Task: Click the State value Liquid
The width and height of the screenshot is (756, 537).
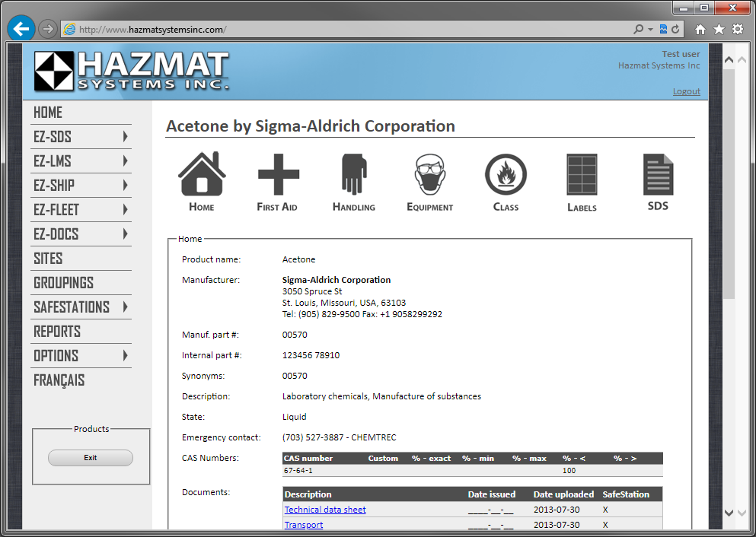Action: (294, 417)
